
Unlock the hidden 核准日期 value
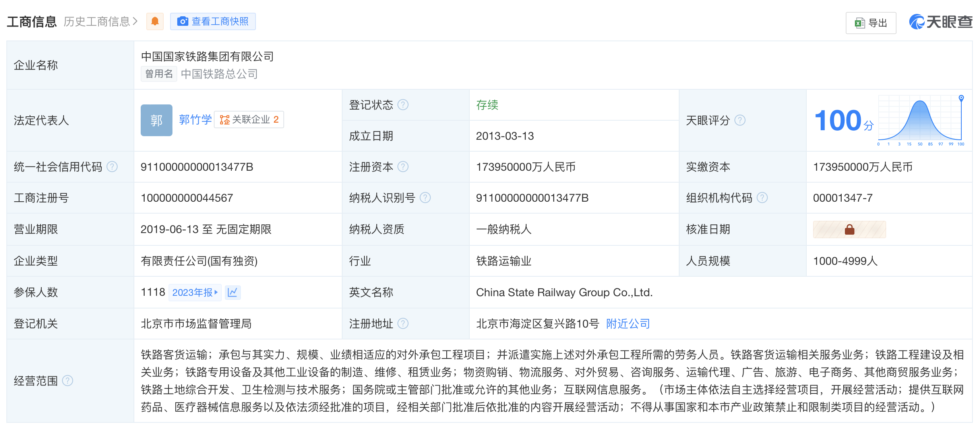click(x=849, y=229)
